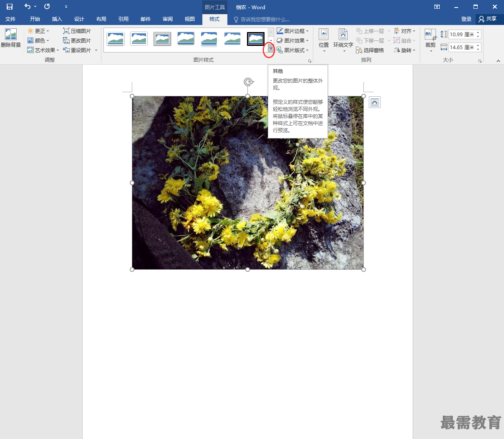This screenshot has width=504, height=439.
Task: Open the 下移一层 dropdown arrow
Action: [x=389, y=40]
